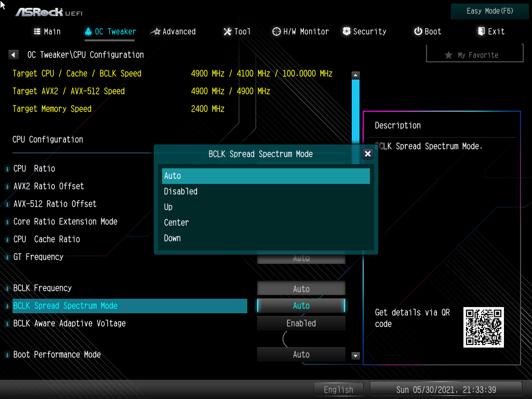The image size is (532, 399).
Task: Open BCLK Aware Adaptive Voltage Enabled dropdown
Action: (x=301, y=323)
